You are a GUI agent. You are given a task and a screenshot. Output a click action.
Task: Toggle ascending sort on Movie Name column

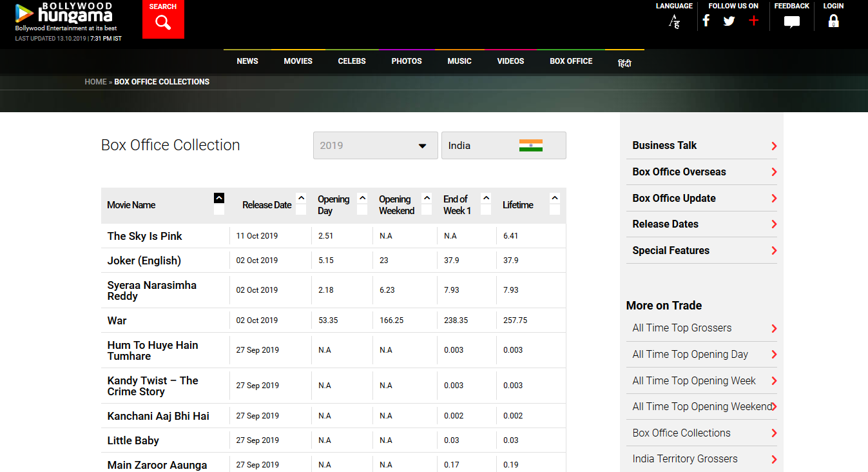point(219,199)
